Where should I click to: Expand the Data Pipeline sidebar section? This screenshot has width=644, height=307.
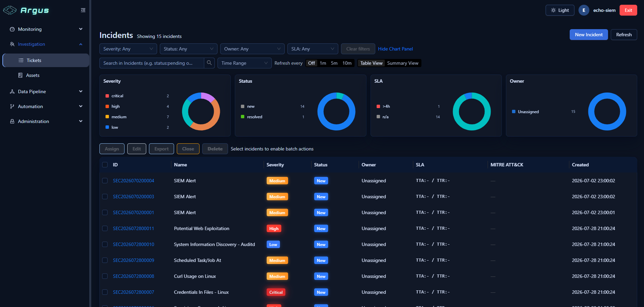(x=46, y=91)
